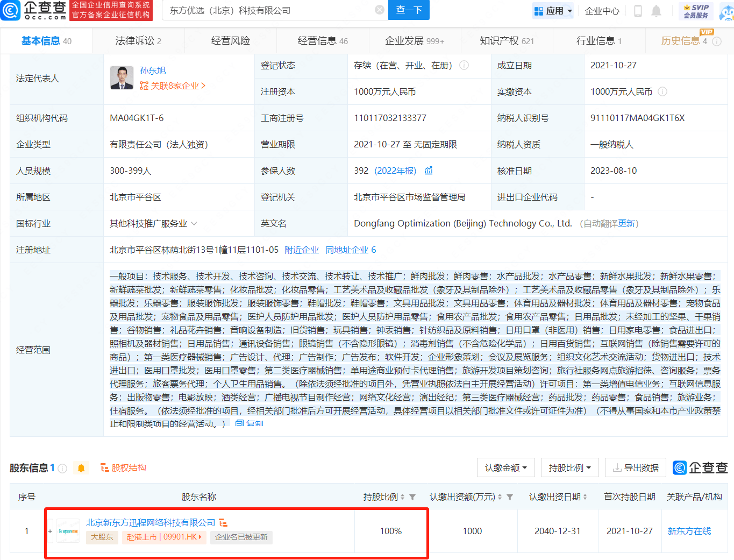Click the orange bell beside 股东信息
The width and height of the screenshot is (734, 560).
coord(81,468)
